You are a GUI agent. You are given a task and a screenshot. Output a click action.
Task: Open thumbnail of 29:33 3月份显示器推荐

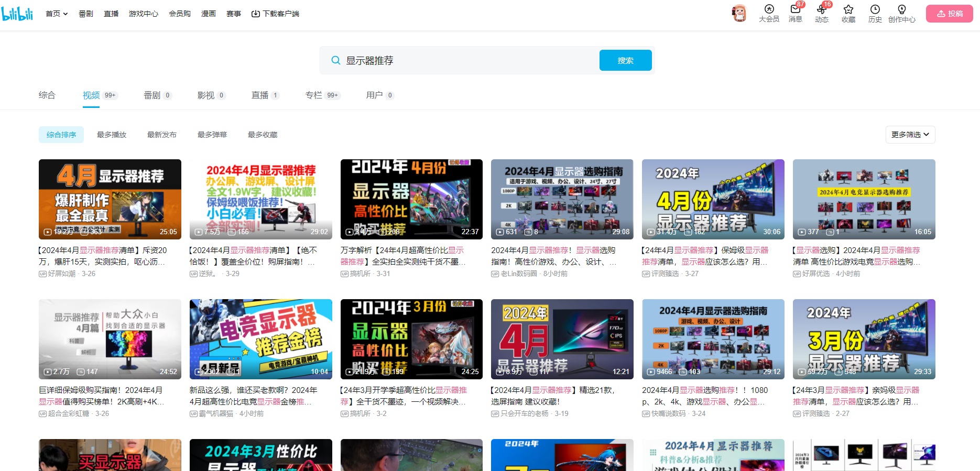coord(864,339)
